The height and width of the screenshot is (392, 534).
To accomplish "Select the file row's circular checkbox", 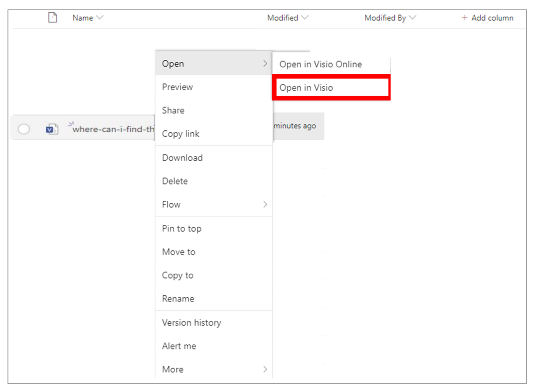I will click(24, 129).
